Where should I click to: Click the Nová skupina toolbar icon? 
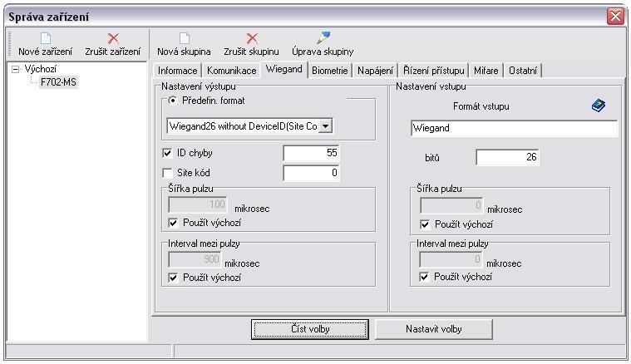click(184, 38)
